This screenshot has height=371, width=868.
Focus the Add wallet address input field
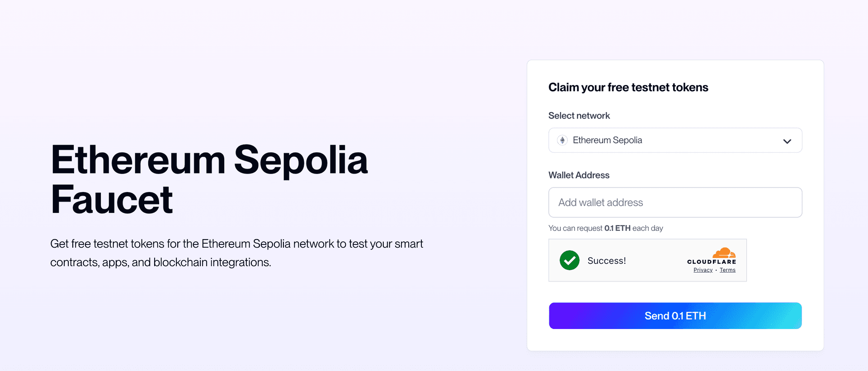(x=675, y=202)
